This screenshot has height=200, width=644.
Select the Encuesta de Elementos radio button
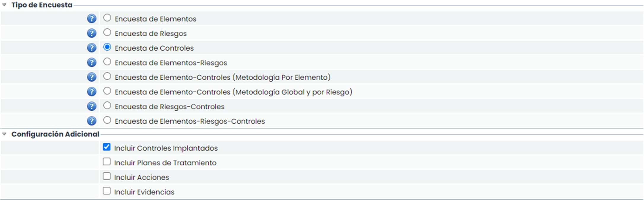coord(107,18)
